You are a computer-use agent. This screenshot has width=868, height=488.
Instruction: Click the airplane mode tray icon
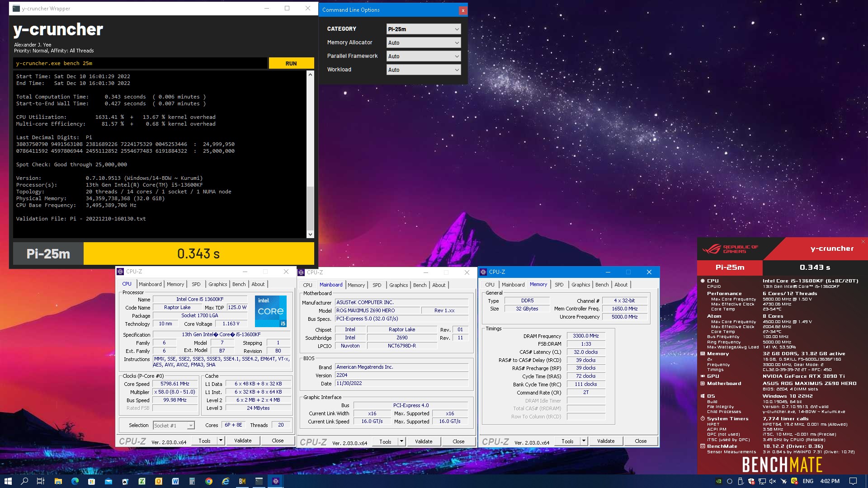(783, 481)
